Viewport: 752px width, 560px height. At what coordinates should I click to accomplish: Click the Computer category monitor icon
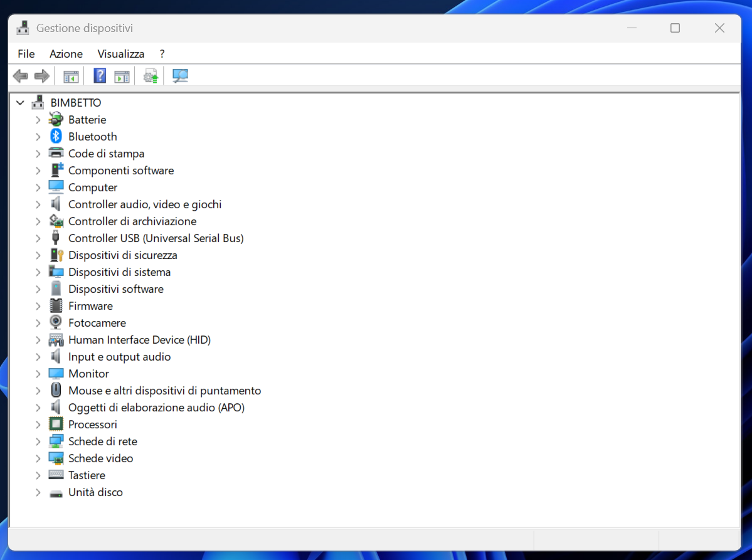56,187
